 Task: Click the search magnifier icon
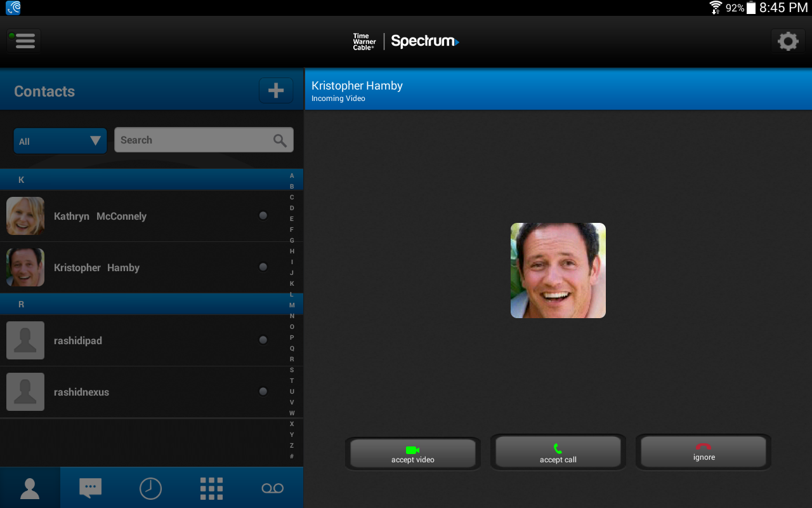click(x=280, y=140)
